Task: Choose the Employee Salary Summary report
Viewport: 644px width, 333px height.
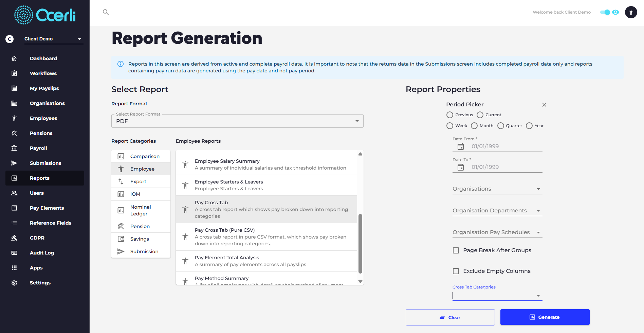Action: pos(266,164)
